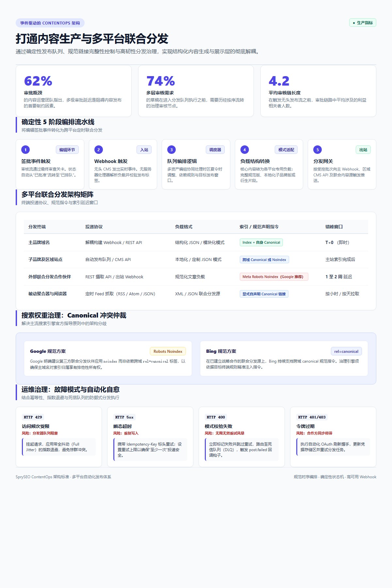The height and width of the screenshot is (588, 392).
Task: Click the 事件驱动的 CONTENTOPS 架构 pill
Action: tap(50, 23)
